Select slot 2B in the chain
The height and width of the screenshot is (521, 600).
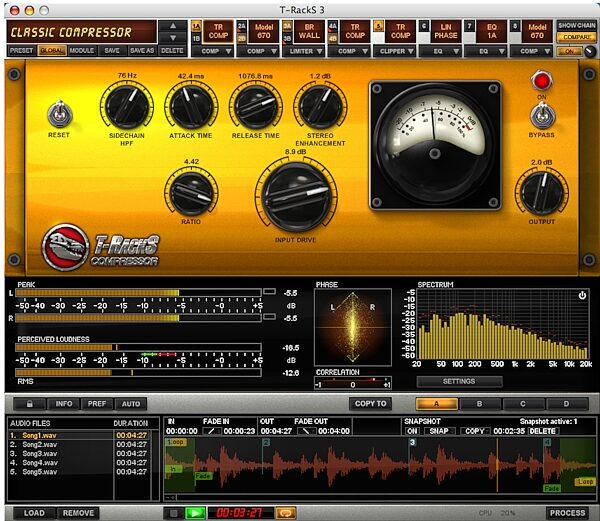click(x=241, y=38)
